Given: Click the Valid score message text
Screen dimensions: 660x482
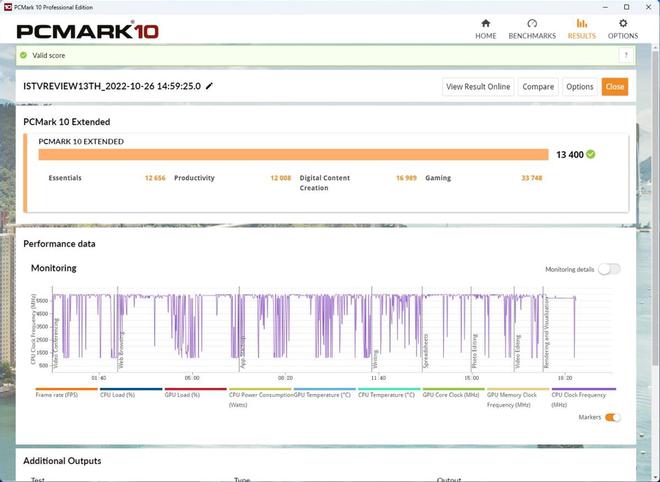Looking at the screenshot, I should coord(49,55).
